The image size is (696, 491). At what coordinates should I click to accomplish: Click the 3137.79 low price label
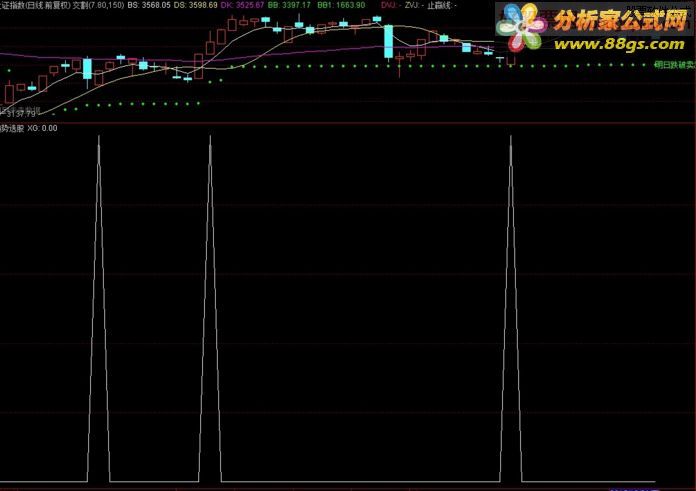click(20, 114)
